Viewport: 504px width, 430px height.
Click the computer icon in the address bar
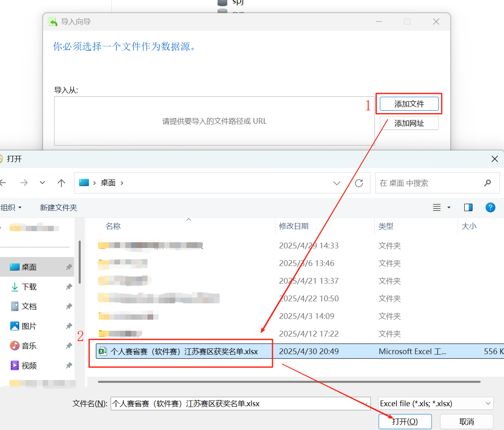coord(84,182)
